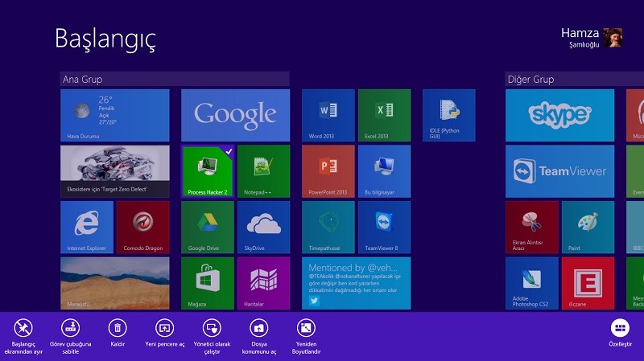Click Dosya konumunu aç button
Screen dimensions: 644x361
(258, 336)
